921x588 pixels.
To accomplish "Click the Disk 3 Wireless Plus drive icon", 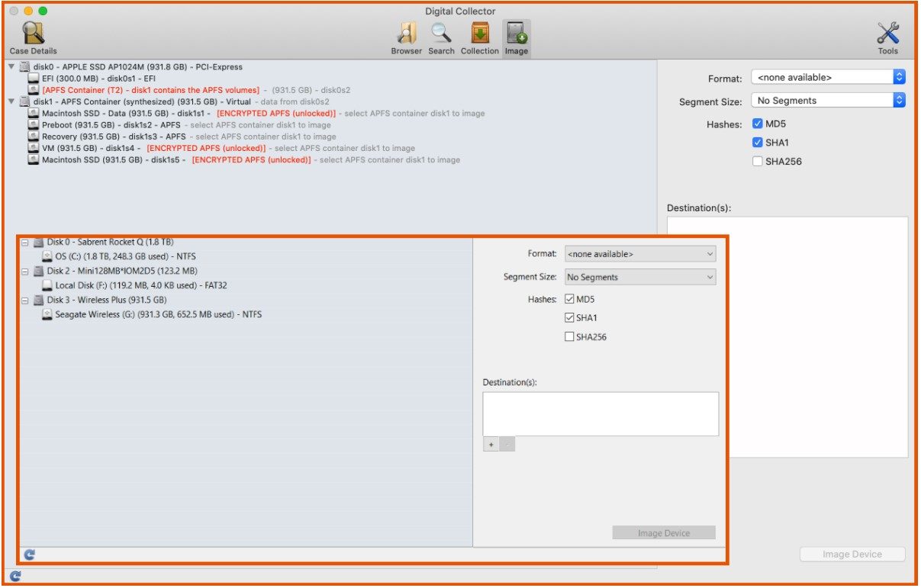I will (x=38, y=300).
